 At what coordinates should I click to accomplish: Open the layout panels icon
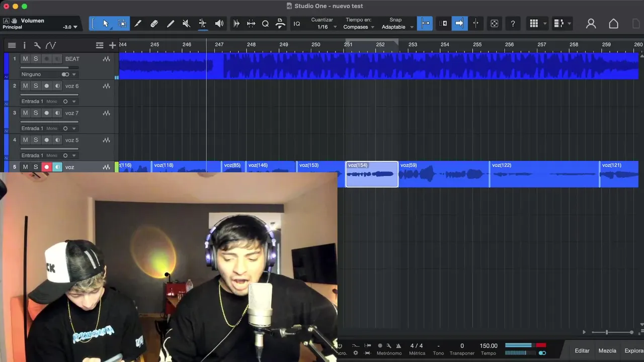click(558, 24)
